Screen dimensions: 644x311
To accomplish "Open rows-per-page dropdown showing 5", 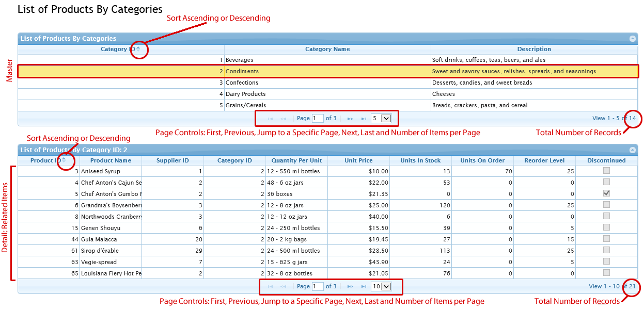I will click(x=381, y=119).
